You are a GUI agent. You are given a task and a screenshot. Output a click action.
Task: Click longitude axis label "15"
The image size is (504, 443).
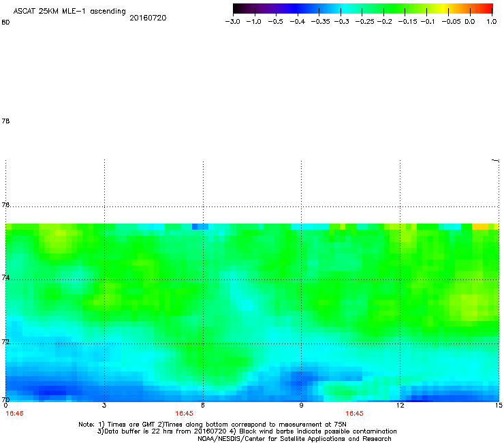click(499, 406)
